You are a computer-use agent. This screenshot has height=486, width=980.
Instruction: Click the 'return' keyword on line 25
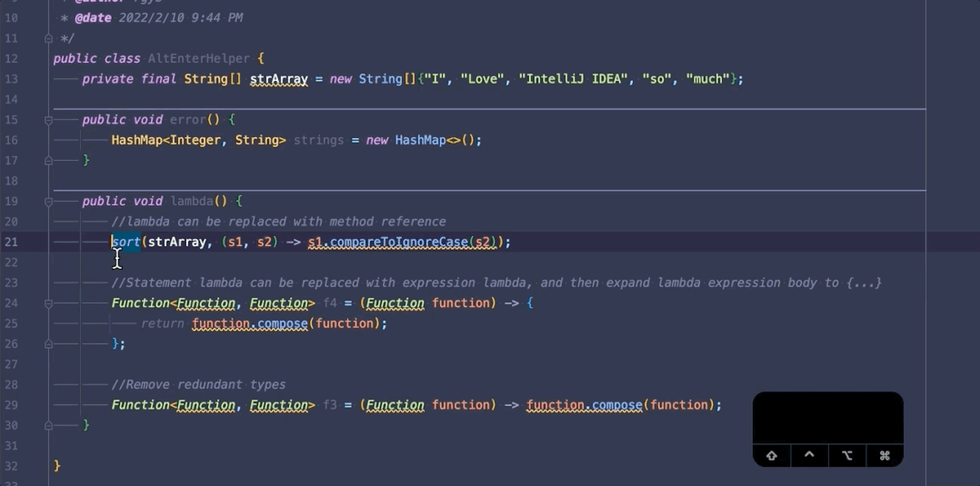point(163,323)
